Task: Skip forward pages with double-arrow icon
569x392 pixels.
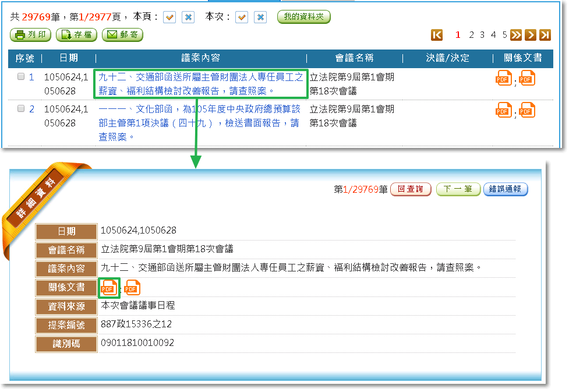Action: (516, 35)
